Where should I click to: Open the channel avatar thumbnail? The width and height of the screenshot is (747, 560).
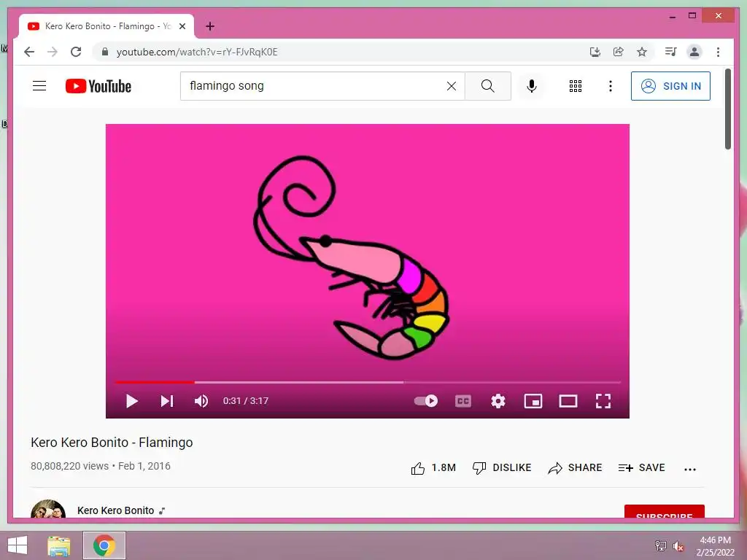tap(48, 510)
